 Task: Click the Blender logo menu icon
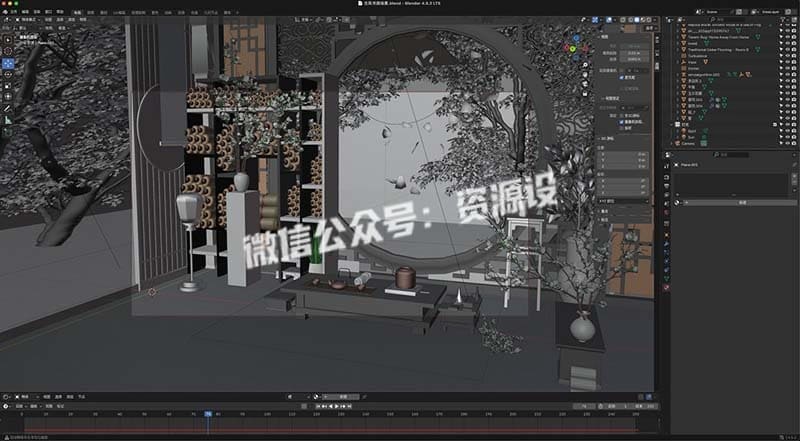[x=6, y=12]
